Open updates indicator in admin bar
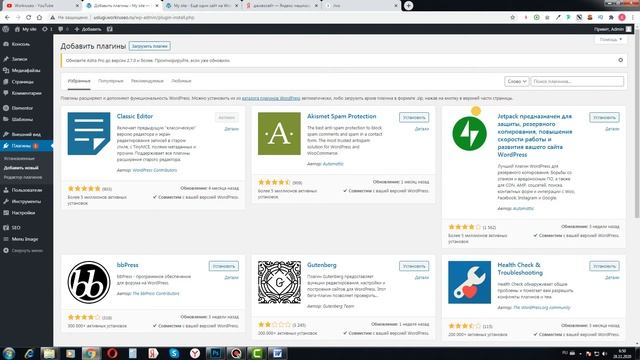640x360 pixels. pyautogui.click(x=47, y=29)
